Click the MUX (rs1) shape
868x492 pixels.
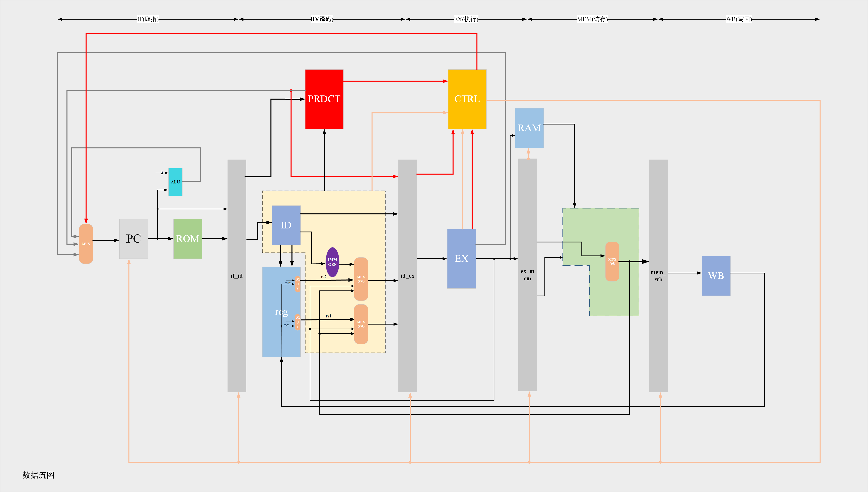361,324
